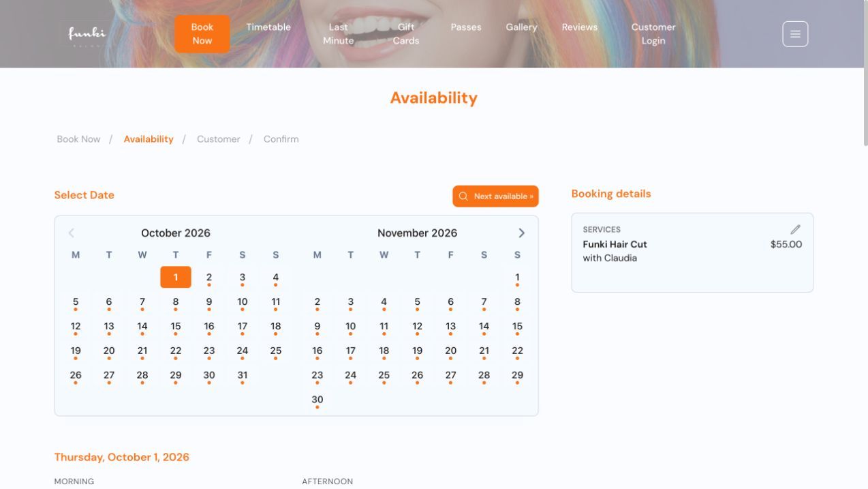Click the Next available button
The width and height of the screenshot is (868, 489).
pos(495,196)
